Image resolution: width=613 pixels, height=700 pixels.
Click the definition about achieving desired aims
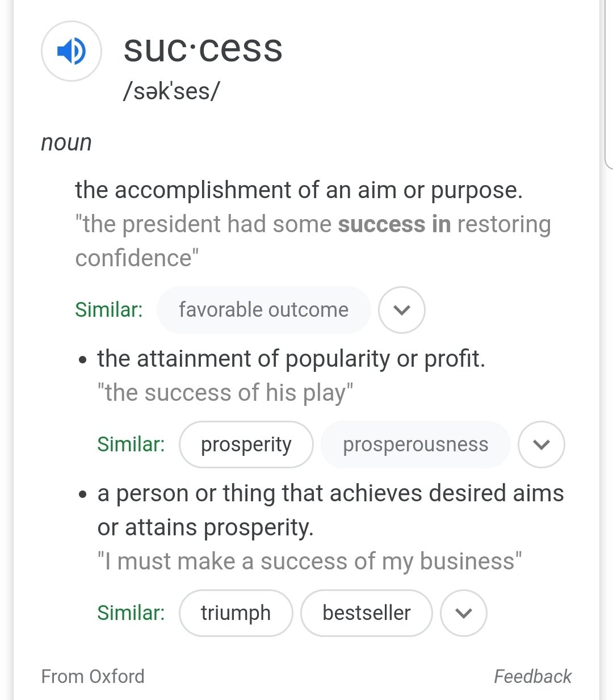tap(330, 510)
